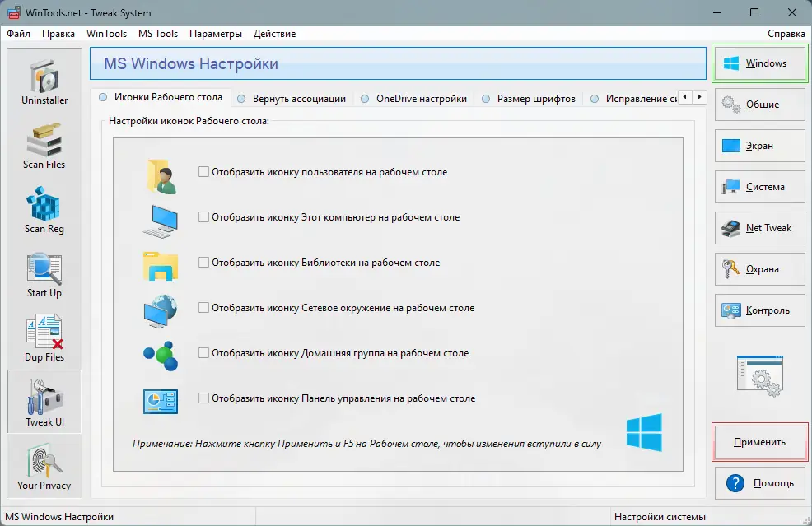
Task: Click the Homegroup spheres icon
Action: pos(161,356)
